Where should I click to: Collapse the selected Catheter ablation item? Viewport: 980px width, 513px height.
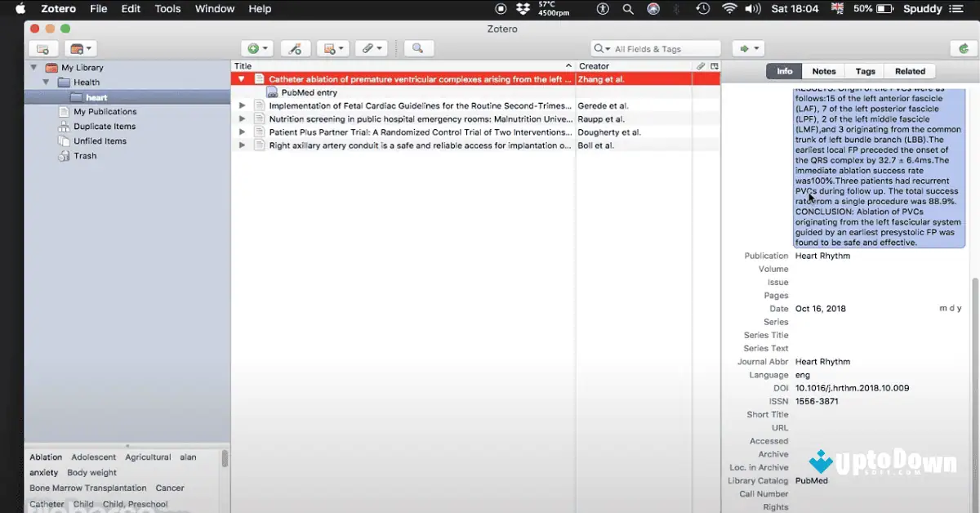tap(242, 79)
